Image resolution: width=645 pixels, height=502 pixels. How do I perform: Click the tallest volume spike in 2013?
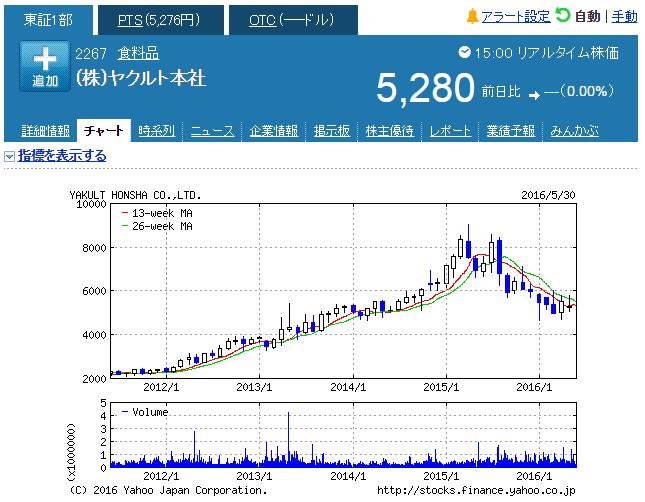click(289, 438)
